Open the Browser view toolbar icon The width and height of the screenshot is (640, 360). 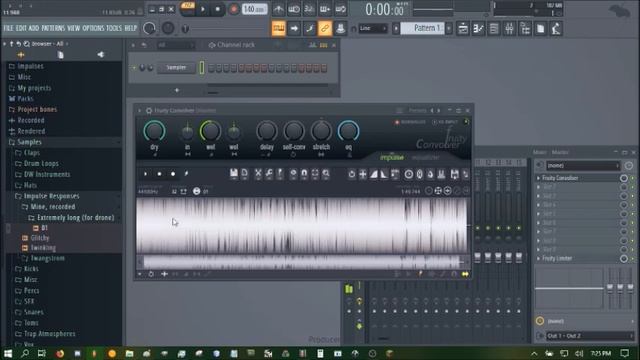tap(525, 29)
